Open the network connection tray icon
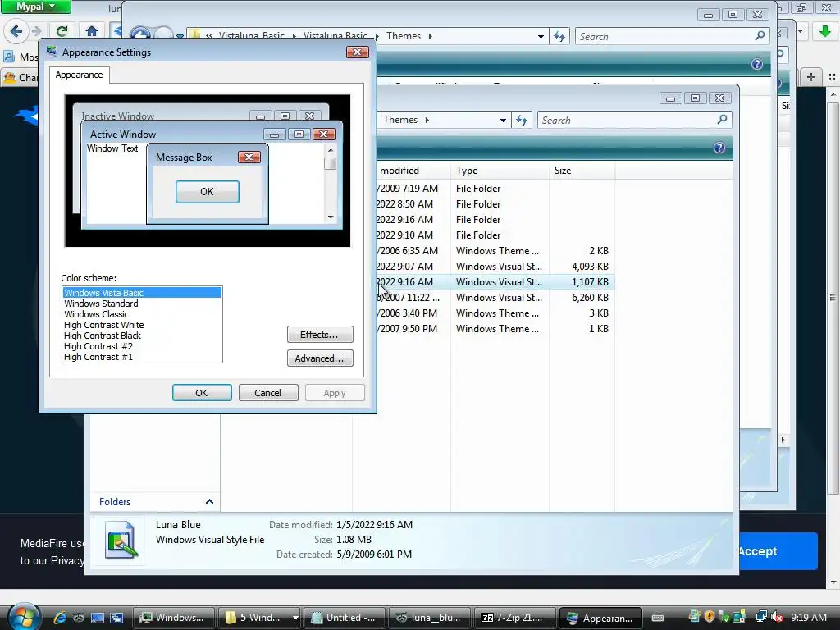The image size is (840, 630). (761, 617)
